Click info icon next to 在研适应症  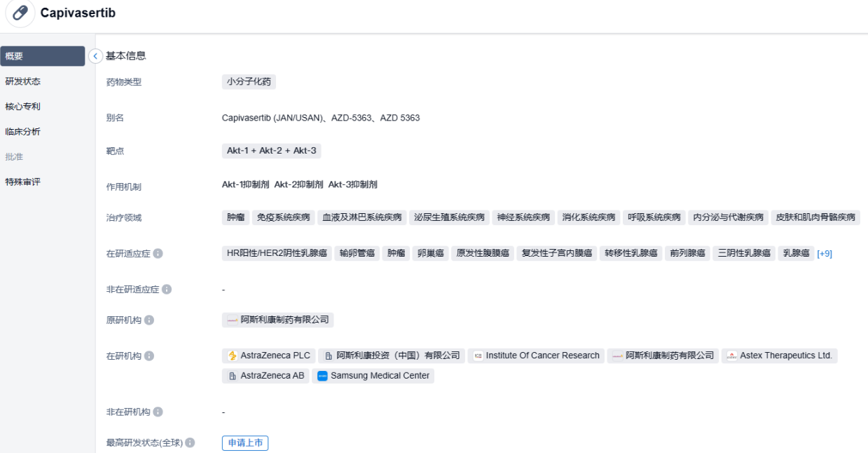point(158,253)
